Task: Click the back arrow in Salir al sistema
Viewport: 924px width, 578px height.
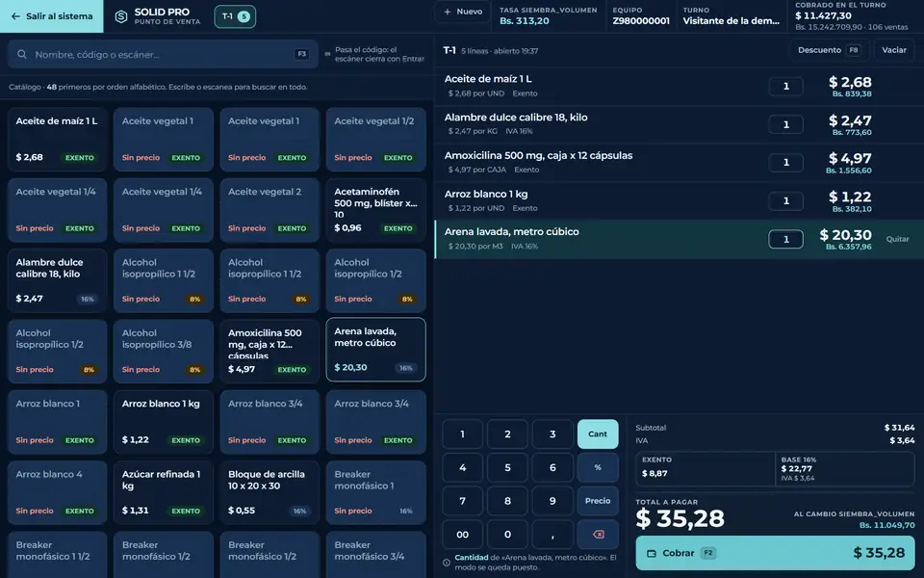Action: (x=15, y=16)
